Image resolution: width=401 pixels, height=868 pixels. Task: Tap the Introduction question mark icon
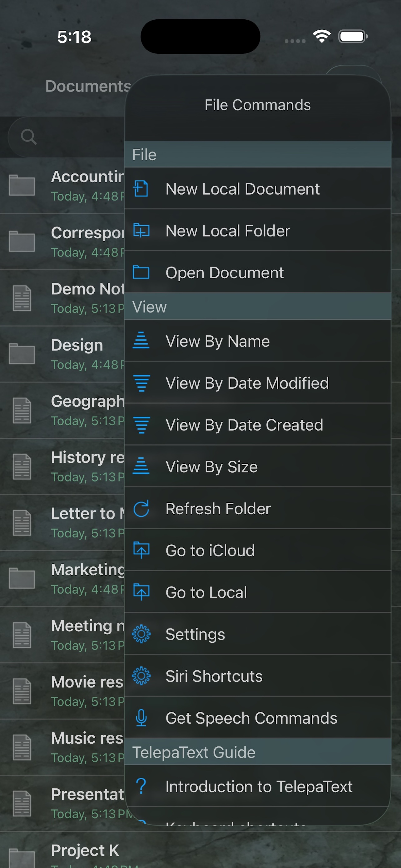(141, 786)
